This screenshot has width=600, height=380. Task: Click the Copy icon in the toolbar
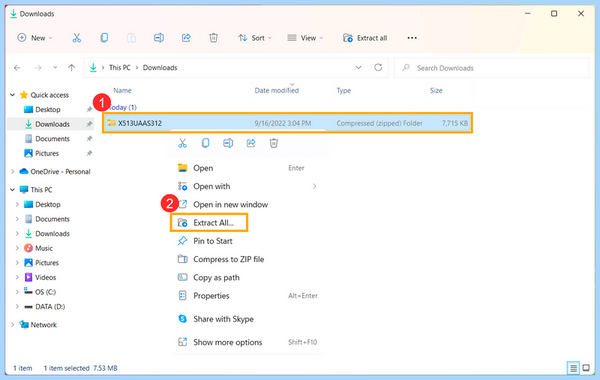click(104, 38)
